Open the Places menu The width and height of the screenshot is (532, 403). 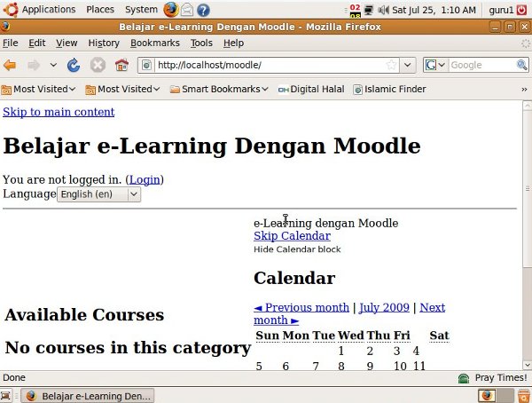coord(100,10)
